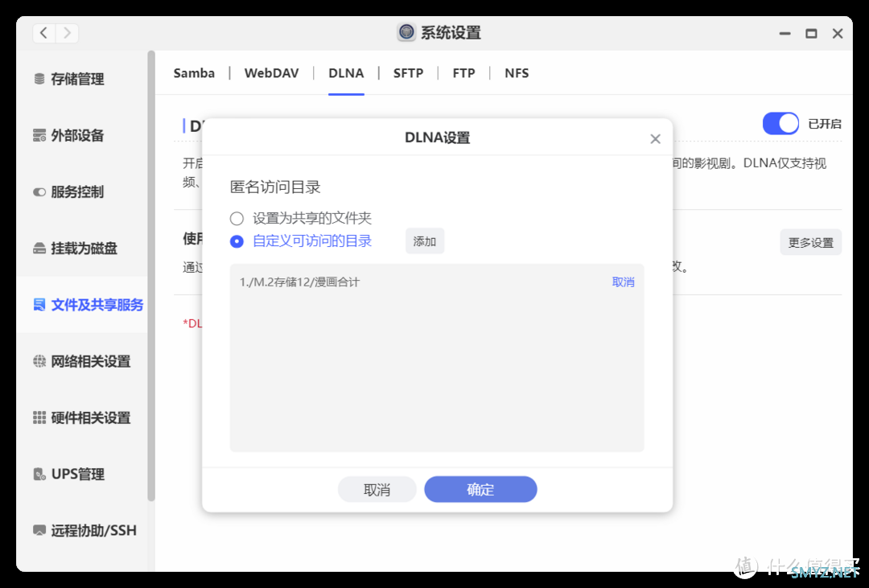
Task: Confirm with the 确定 button
Action: (480, 489)
